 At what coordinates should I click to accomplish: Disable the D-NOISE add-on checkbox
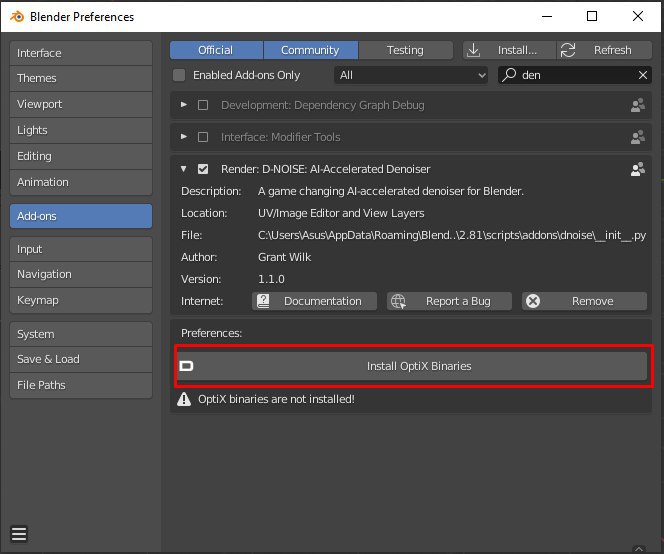tap(203, 169)
